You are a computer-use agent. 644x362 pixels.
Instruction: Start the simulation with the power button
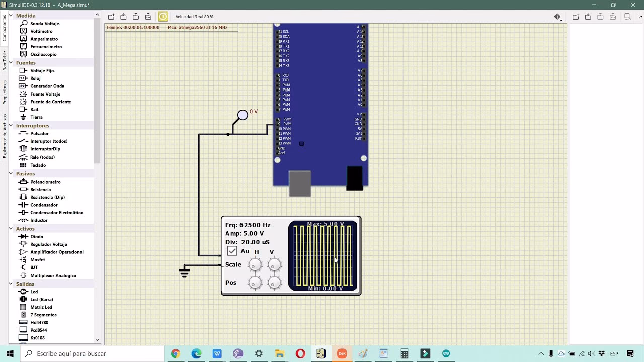(x=163, y=16)
